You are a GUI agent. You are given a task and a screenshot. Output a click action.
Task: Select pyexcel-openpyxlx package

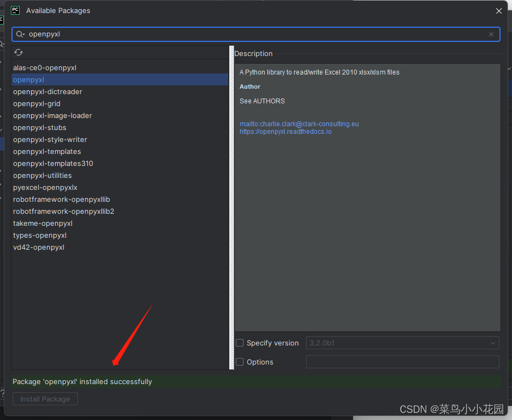(120, 188)
